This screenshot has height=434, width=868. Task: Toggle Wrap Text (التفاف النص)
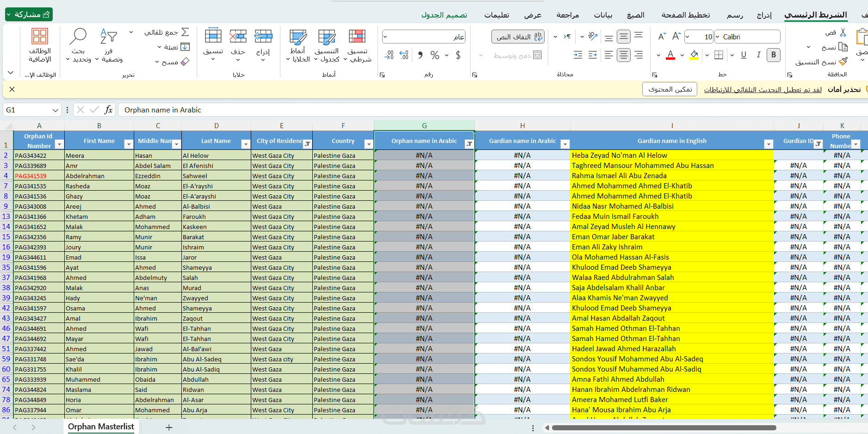point(518,37)
